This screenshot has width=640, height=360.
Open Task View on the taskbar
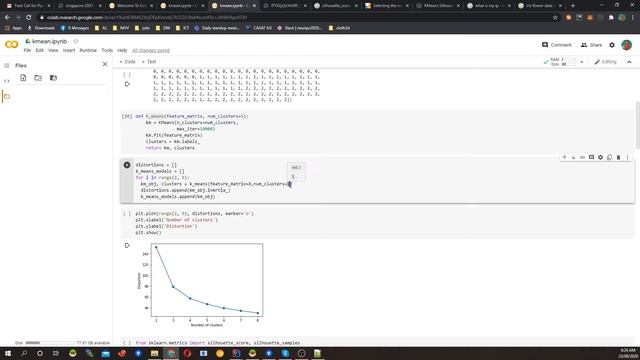pyautogui.click(x=56, y=353)
